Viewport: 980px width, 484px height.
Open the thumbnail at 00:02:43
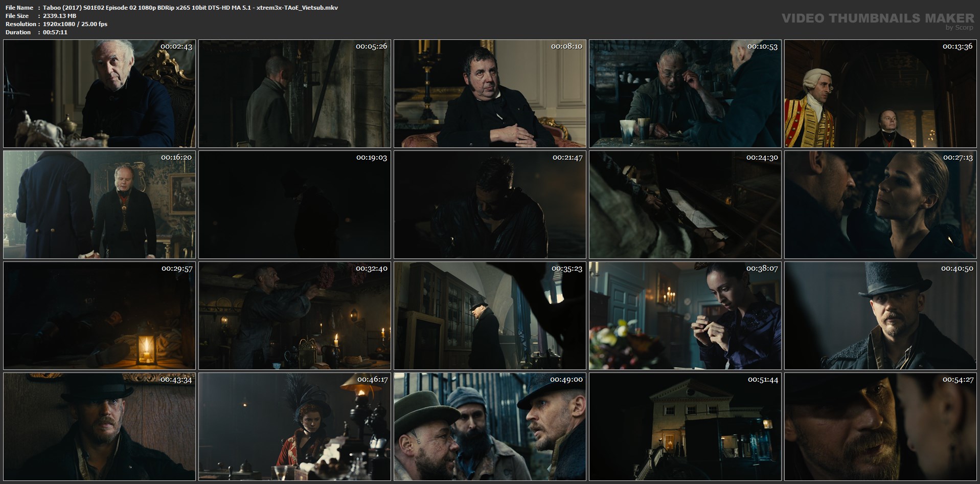click(x=99, y=94)
